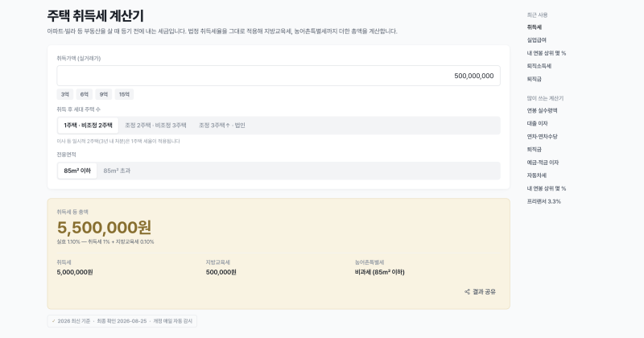Select 조정 2주택 · 비조정 3주택 option
The width and height of the screenshot is (644, 338).
coord(155,126)
